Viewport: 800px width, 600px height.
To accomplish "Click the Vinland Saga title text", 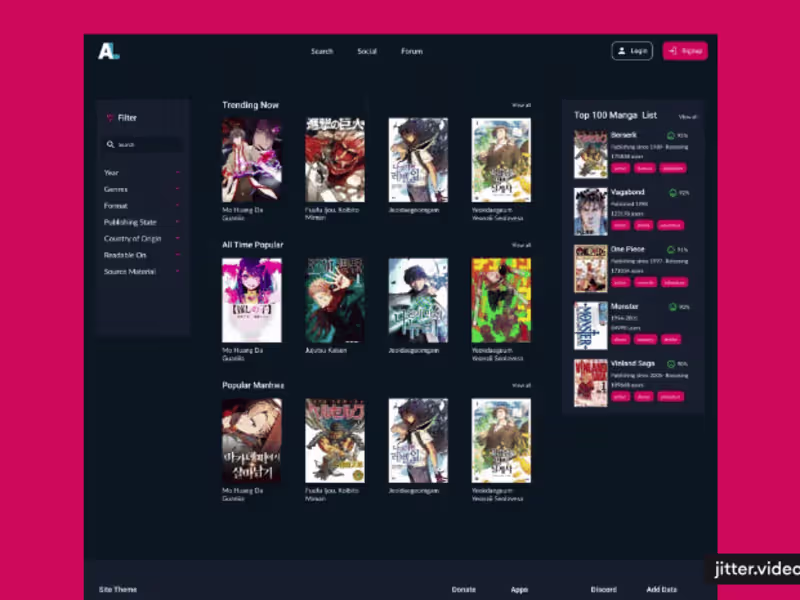I will (633, 364).
